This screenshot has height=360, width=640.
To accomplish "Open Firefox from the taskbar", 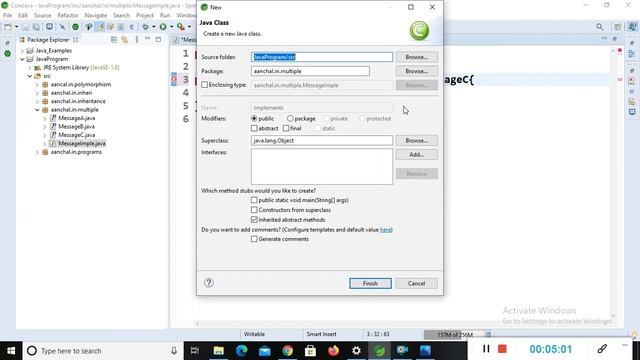I will 333,350.
